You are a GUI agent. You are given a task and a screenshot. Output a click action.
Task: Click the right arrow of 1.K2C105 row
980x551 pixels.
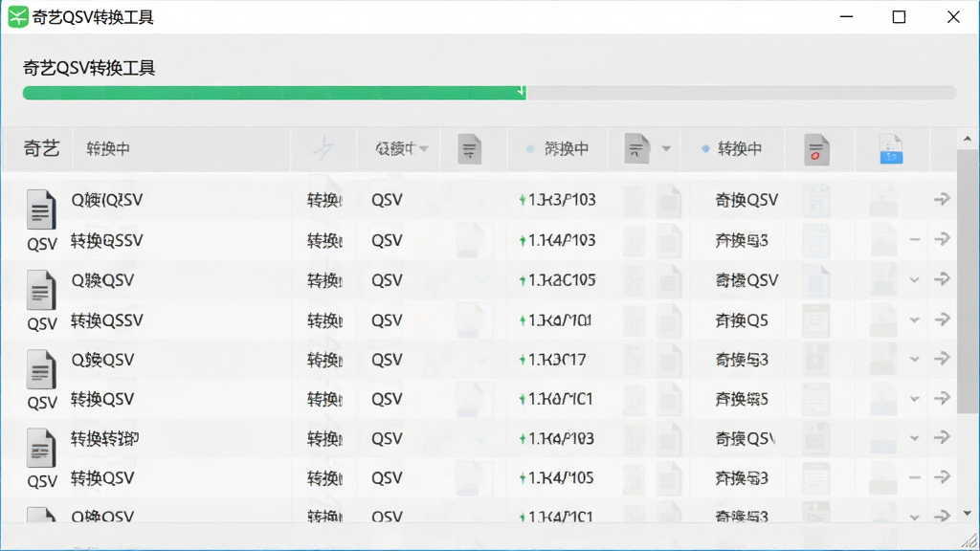click(x=942, y=279)
